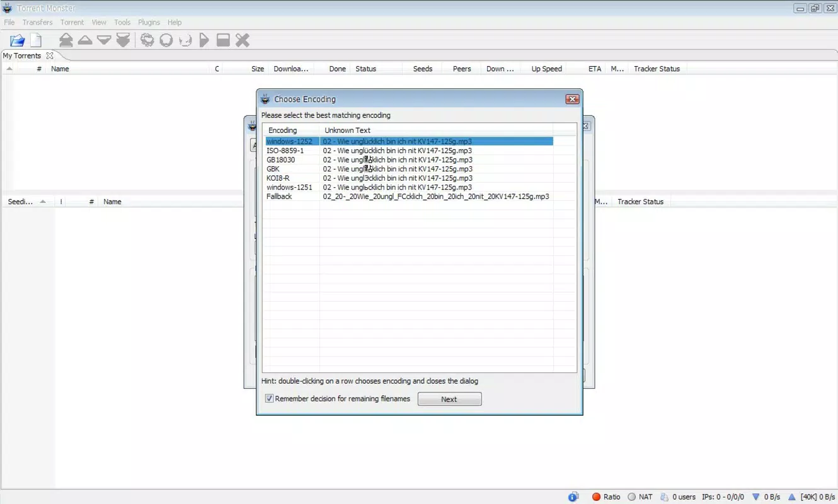Click the open torrent folder icon

click(17, 40)
